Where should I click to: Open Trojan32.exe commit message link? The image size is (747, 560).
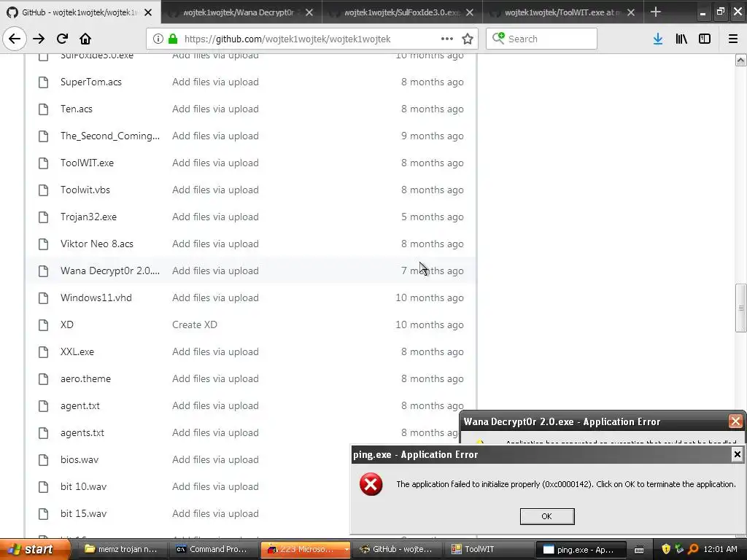point(215,217)
